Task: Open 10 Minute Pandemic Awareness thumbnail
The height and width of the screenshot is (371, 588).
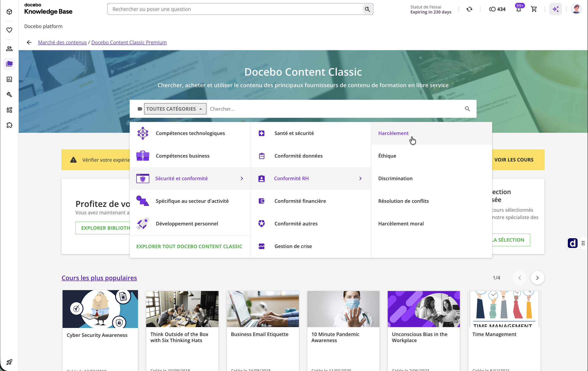Action: click(343, 309)
